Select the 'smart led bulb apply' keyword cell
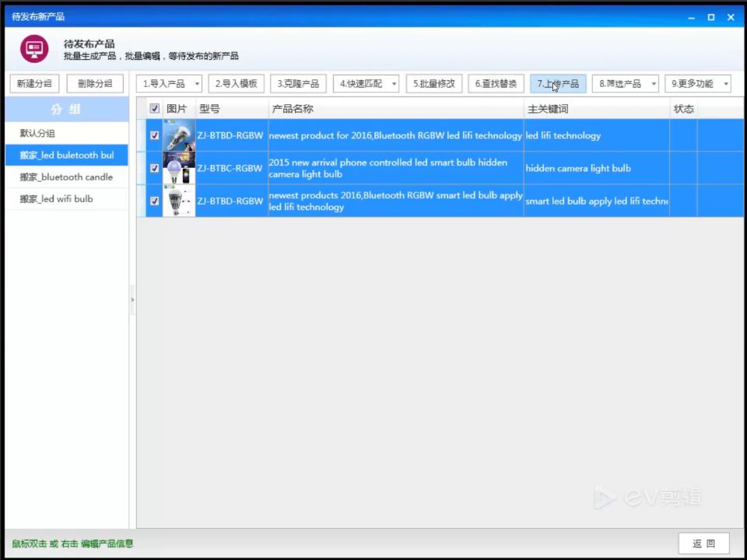Image resolution: width=747 pixels, height=560 pixels. (x=597, y=201)
